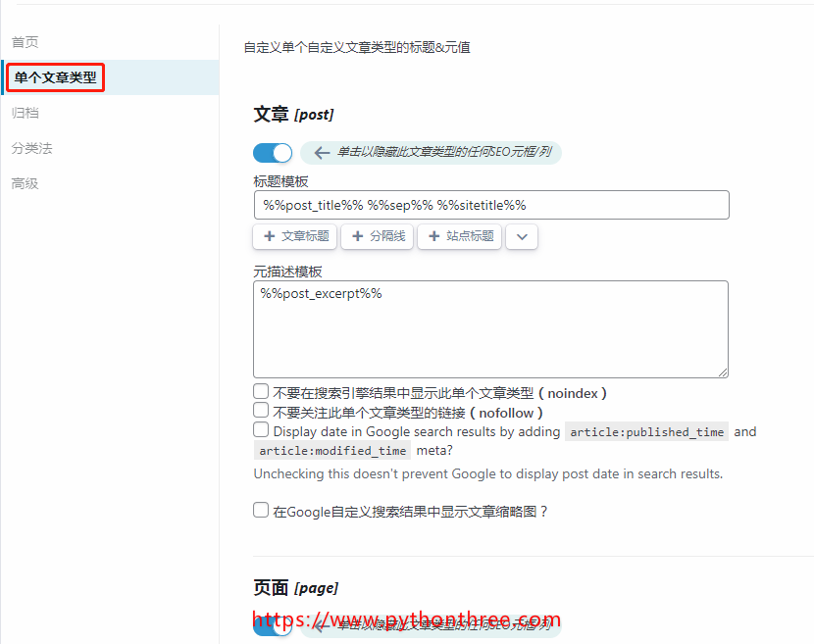Enable the noindex checkbox for posts

pos(261,392)
